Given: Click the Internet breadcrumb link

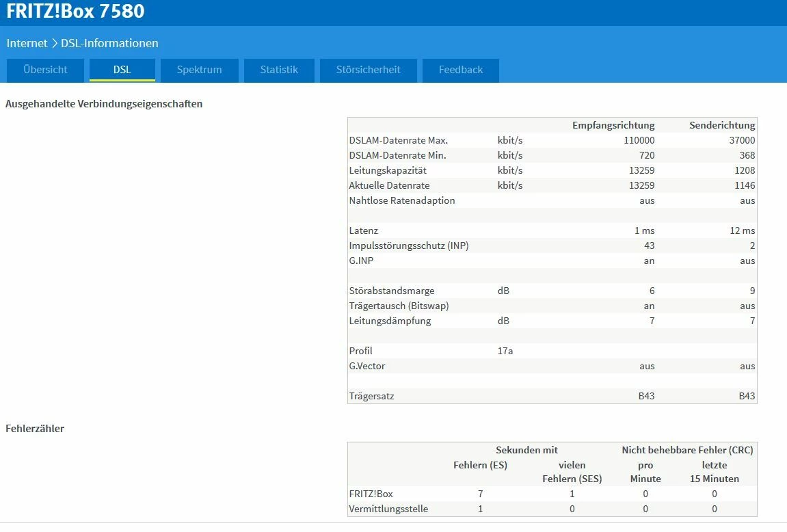Looking at the screenshot, I should tap(27, 43).
